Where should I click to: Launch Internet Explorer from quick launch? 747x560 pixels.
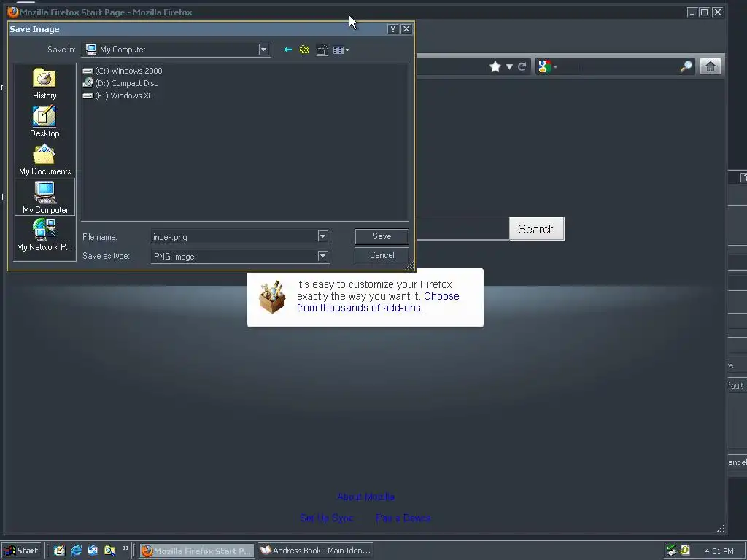[76, 551]
